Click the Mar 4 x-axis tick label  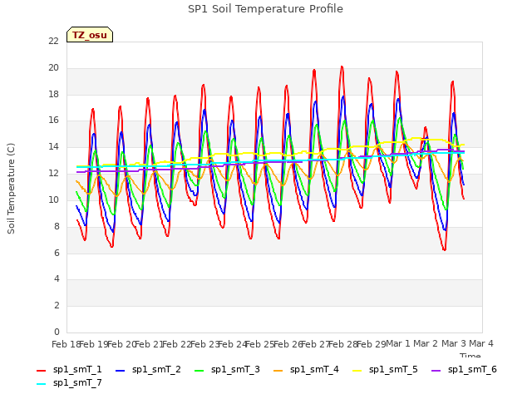pyautogui.click(x=481, y=343)
